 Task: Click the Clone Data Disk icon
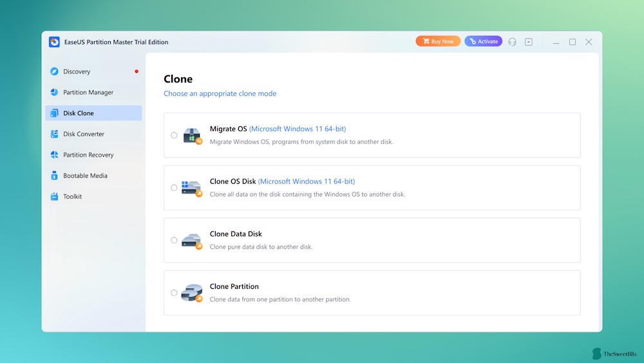pos(192,241)
